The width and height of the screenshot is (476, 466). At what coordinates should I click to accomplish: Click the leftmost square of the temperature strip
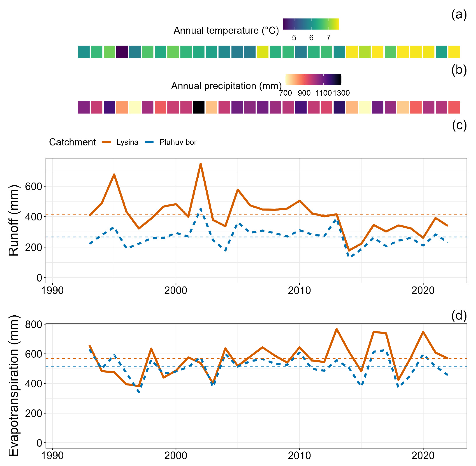pyautogui.click(x=84, y=52)
